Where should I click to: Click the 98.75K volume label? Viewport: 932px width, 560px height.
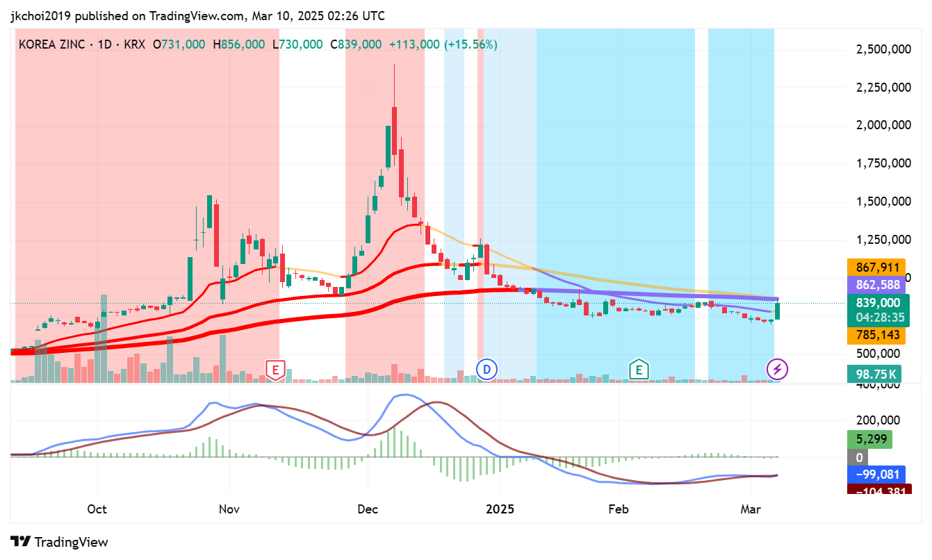(x=875, y=374)
